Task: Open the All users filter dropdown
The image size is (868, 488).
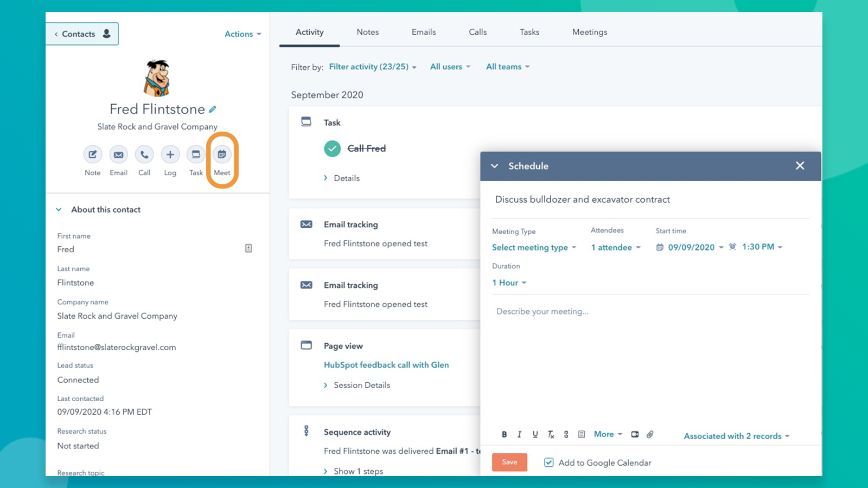Action: coord(450,67)
